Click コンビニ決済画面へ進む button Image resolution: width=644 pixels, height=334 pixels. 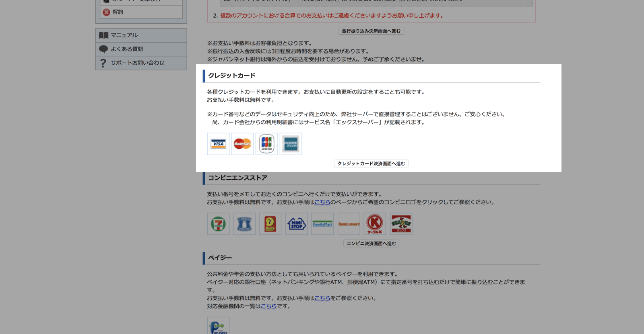371,244
